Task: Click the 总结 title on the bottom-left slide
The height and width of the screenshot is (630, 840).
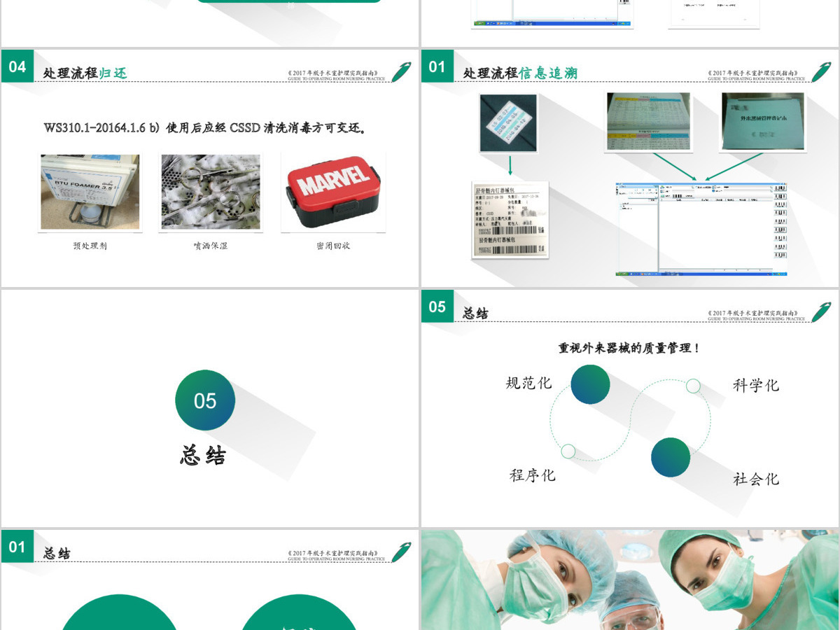Action: click(57, 554)
